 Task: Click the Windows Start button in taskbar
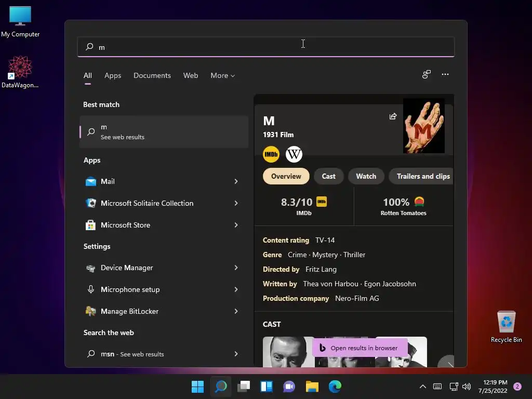tap(197, 387)
